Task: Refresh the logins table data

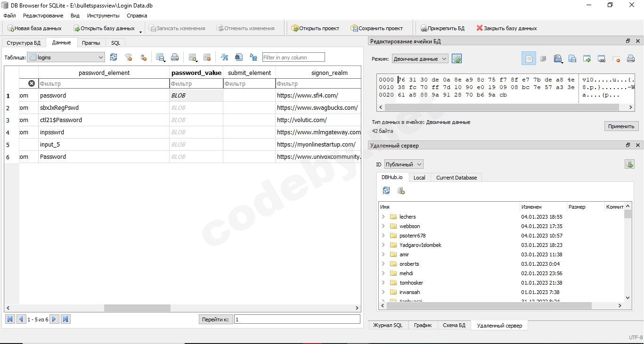Action: [114, 57]
